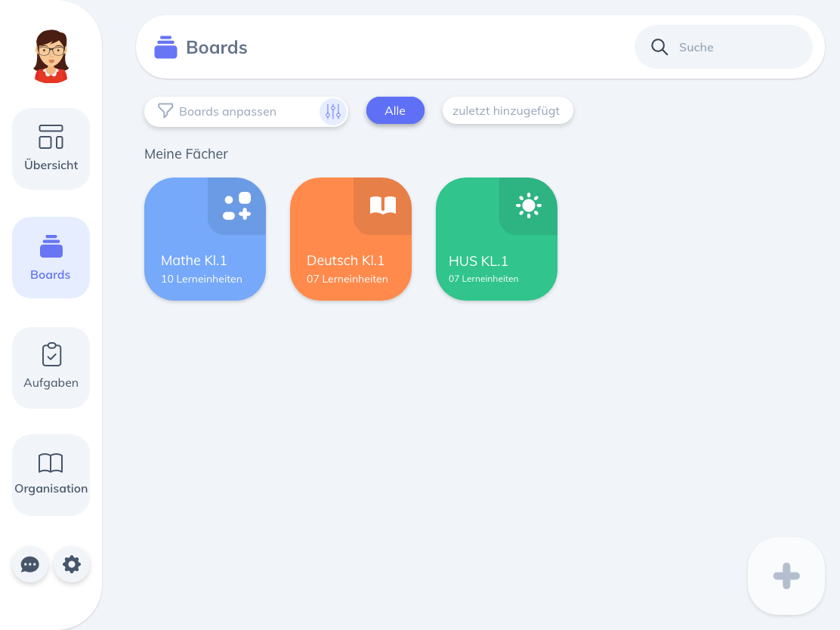Select Boards in the sidebar
Viewport: 840px width, 630px height.
[51, 258]
